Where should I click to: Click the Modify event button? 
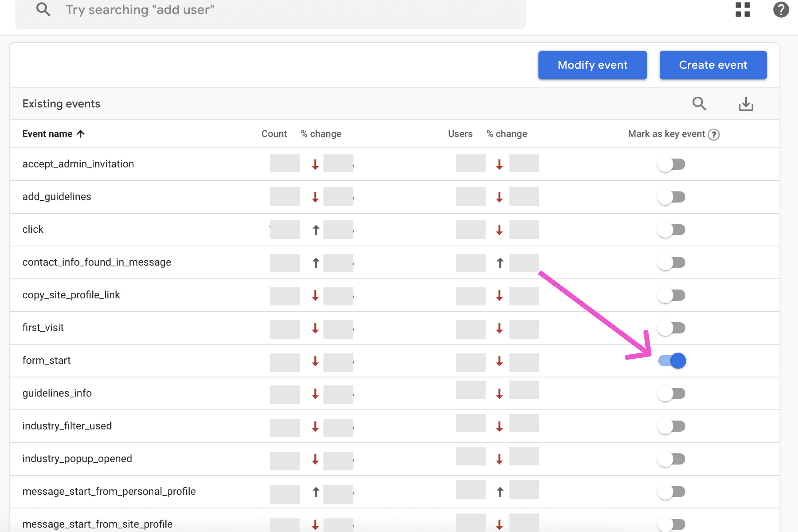click(x=592, y=65)
